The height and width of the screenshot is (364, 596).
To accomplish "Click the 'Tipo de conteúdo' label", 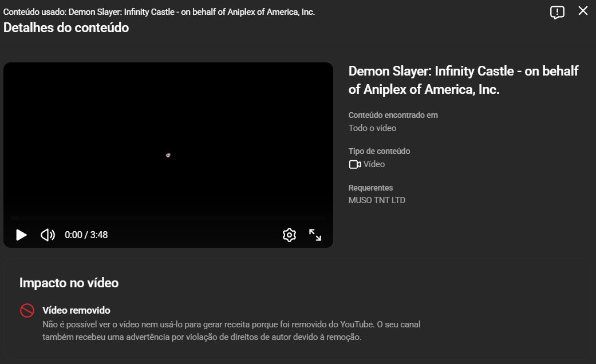I will 379,151.
